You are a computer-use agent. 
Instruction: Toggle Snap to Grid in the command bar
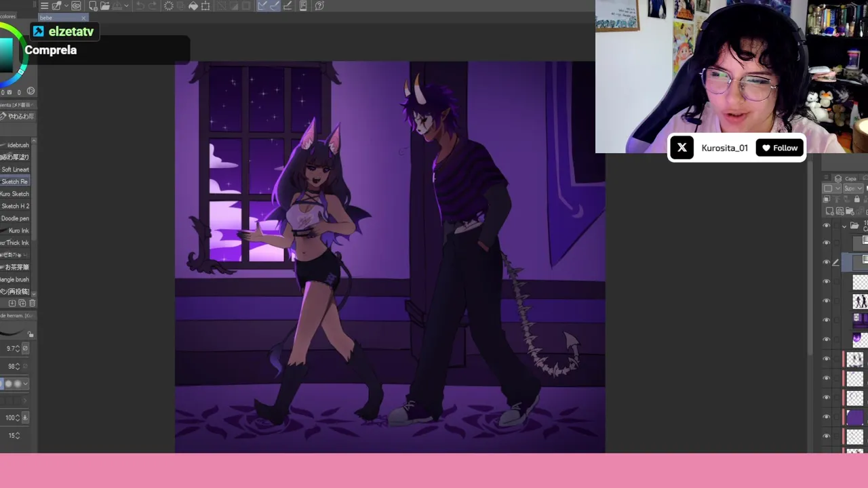click(288, 5)
